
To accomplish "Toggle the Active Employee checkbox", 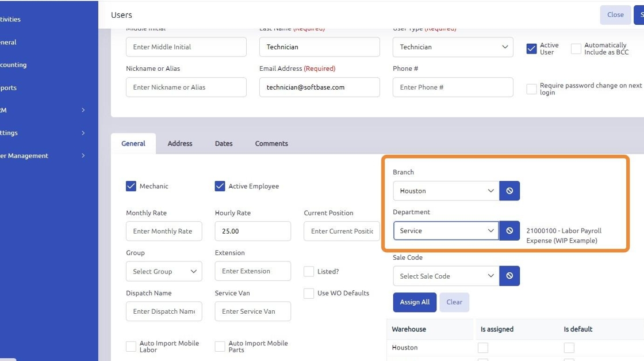I will coord(220,186).
